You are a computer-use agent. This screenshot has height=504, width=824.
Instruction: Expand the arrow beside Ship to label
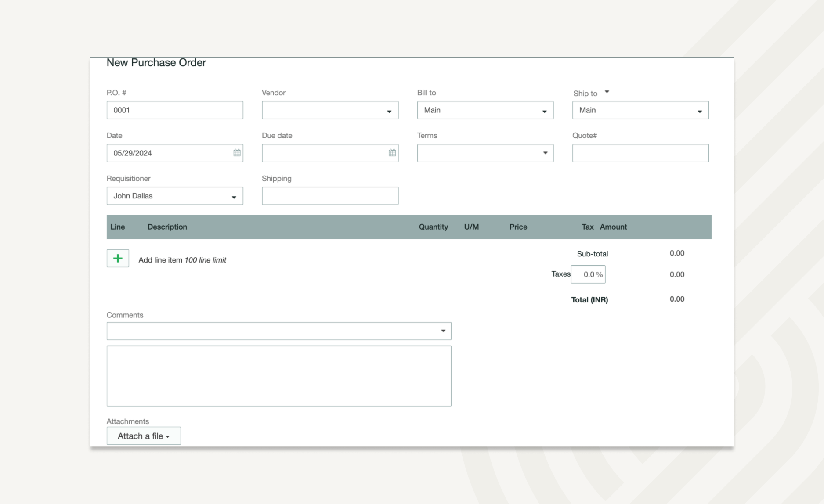coord(607,92)
